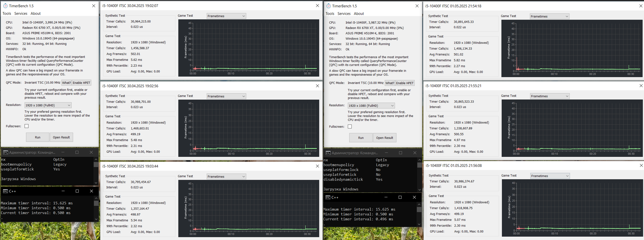Click frametime graph in 30.04.2025 19:02:07 result
This screenshot has width=644, height=240.
point(248,48)
